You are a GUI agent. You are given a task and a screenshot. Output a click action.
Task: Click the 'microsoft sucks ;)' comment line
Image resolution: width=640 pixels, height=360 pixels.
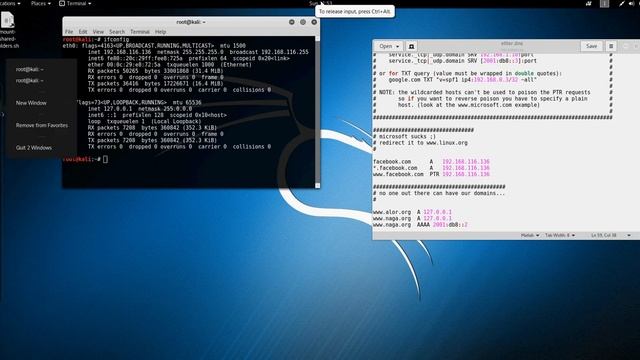pyautogui.click(x=404, y=136)
